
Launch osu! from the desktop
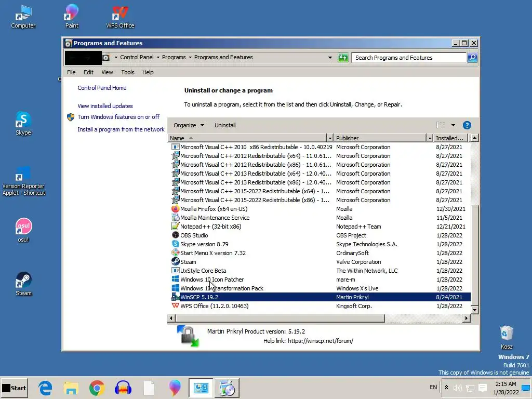click(x=23, y=230)
